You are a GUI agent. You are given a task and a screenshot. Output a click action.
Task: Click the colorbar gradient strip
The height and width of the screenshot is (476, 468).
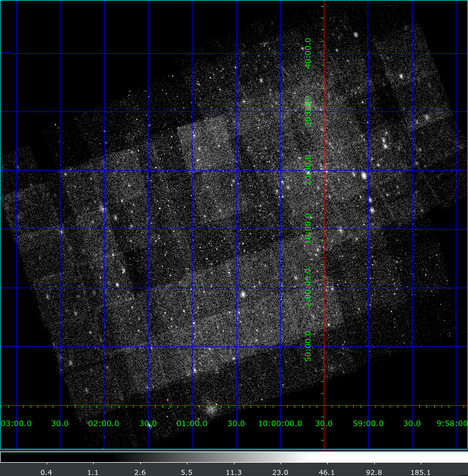(x=234, y=457)
